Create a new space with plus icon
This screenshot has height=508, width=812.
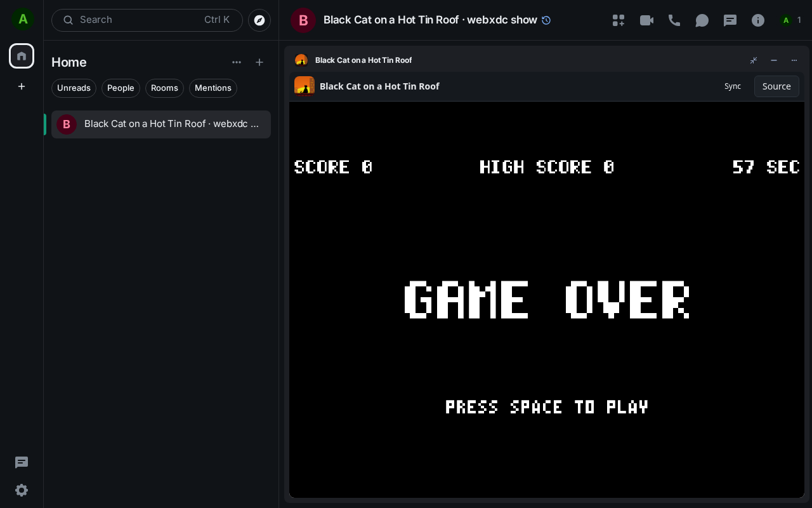pos(22,86)
